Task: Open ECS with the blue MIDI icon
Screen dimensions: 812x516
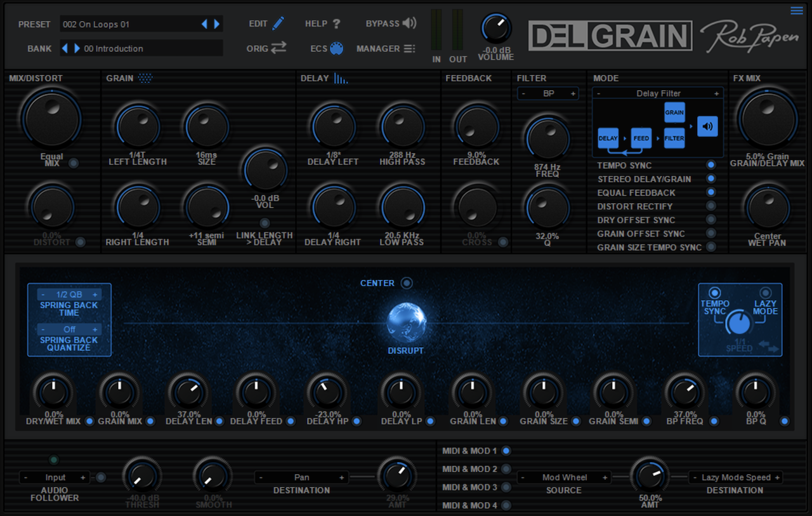Action: [x=336, y=48]
